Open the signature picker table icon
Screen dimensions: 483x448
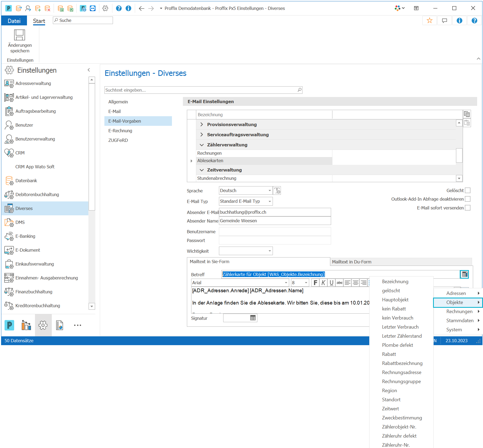[x=253, y=318]
